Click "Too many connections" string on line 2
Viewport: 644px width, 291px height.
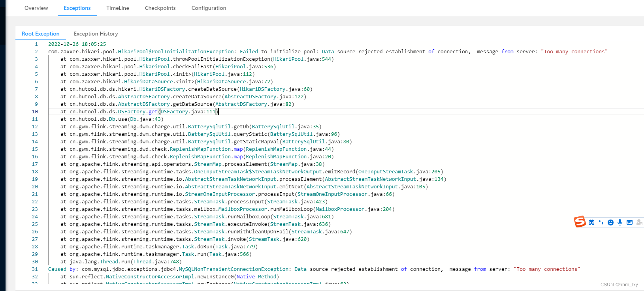point(574,52)
